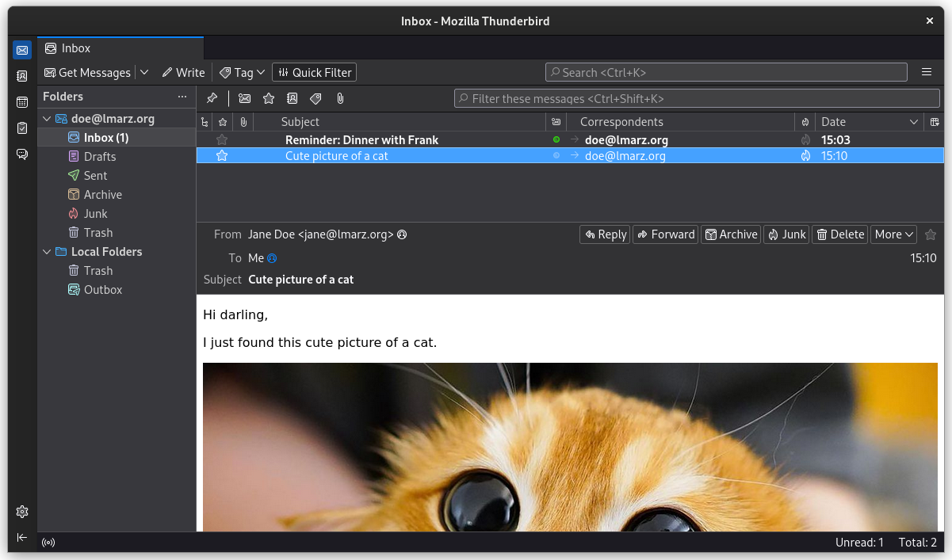Open Trash under doe@lmarz.org

click(x=116, y=233)
